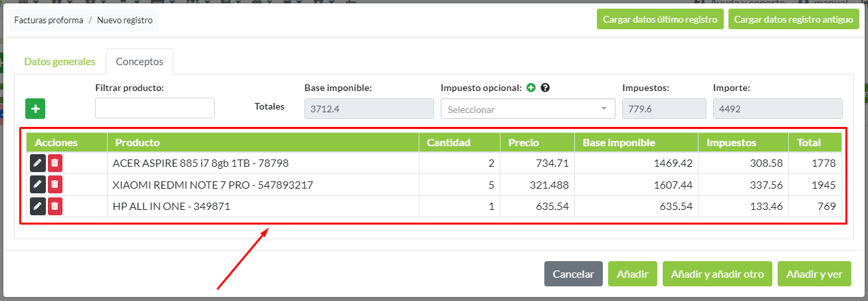Click the green plus add concept button
868x301 pixels.
pyautogui.click(x=35, y=108)
